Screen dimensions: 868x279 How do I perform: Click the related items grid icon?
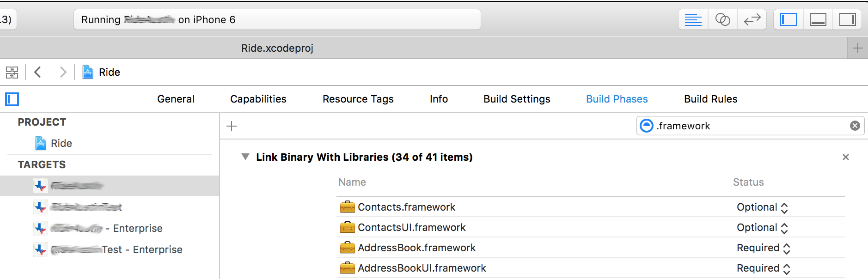point(12,73)
